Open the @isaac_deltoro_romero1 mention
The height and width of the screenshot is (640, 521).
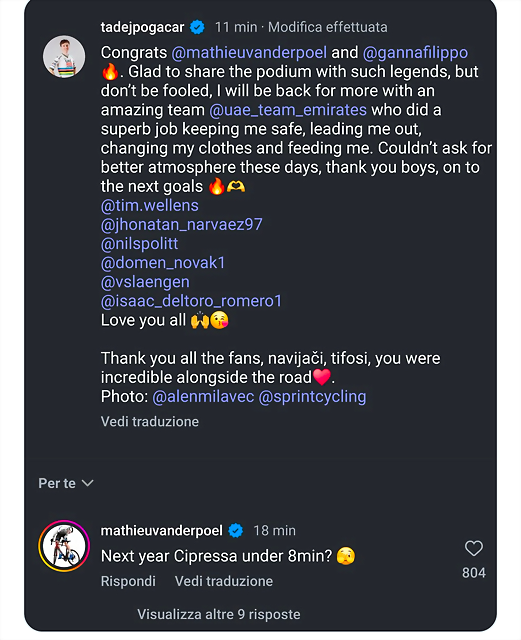point(191,301)
